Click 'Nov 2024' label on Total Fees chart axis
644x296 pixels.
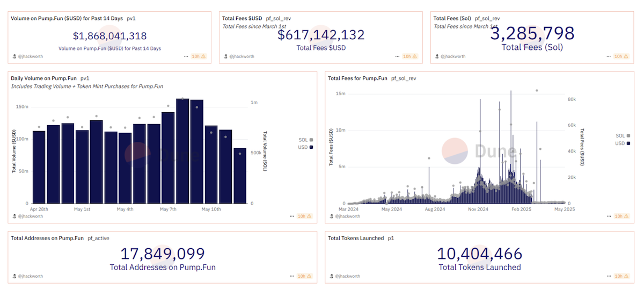(478, 209)
